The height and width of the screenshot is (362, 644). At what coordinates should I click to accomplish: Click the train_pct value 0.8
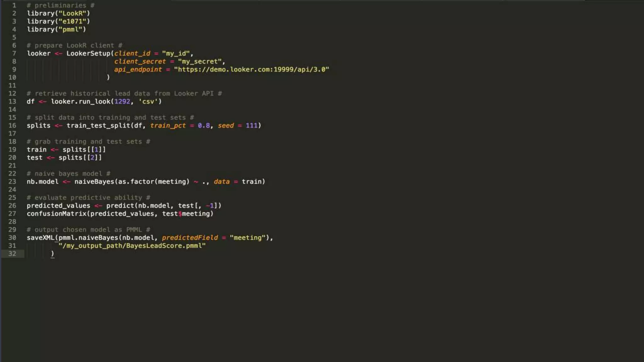(203, 126)
